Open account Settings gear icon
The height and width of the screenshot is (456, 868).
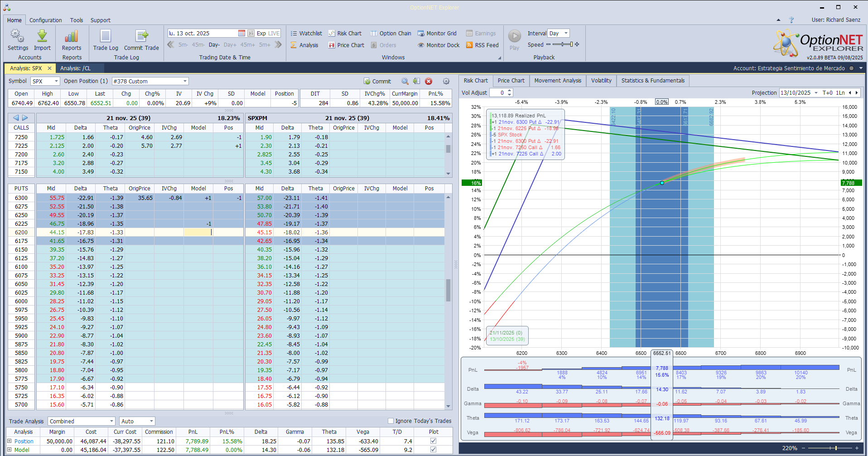pos(18,36)
